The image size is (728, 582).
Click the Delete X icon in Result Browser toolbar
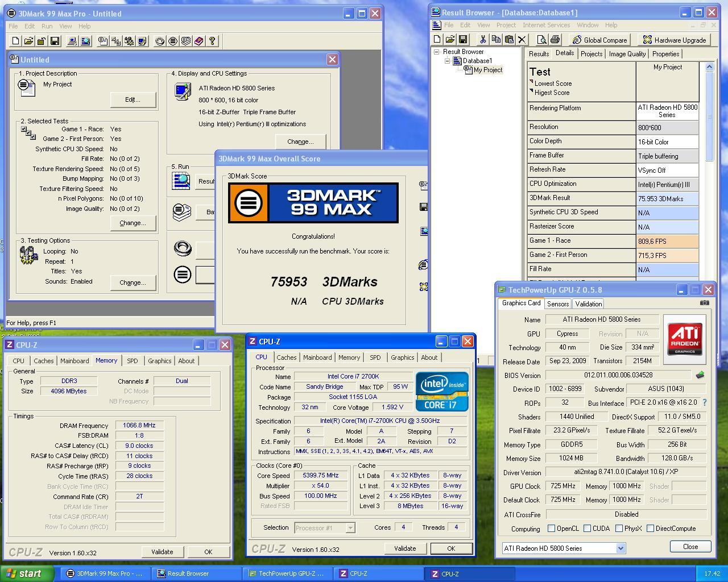click(x=522, y=40)
